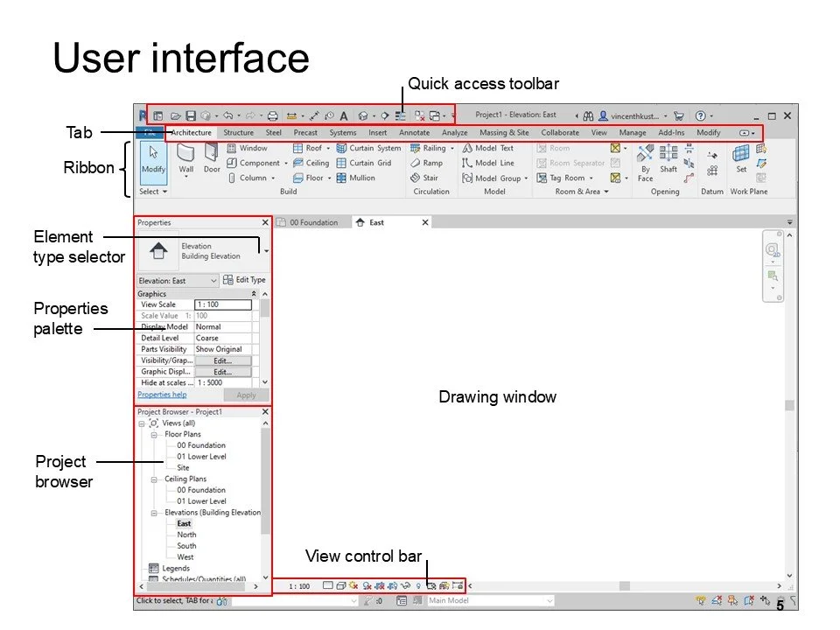
Task: Click the Set Work Plane tool
Action: tap(741, 159)
